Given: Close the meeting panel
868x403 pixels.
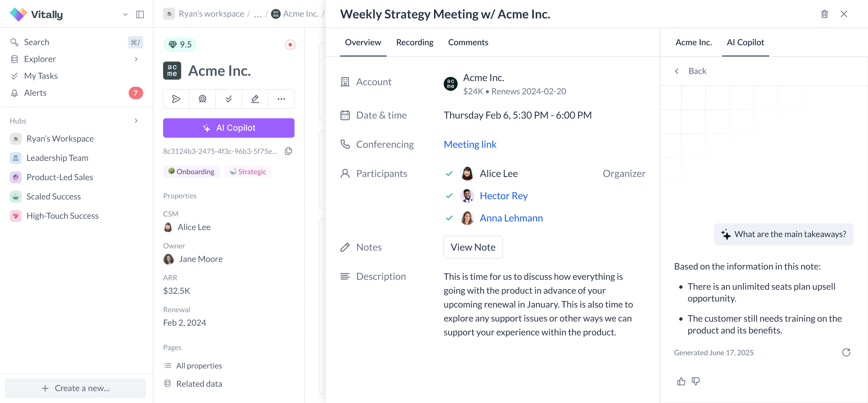Looking at the screenshot, I should 844,14.
